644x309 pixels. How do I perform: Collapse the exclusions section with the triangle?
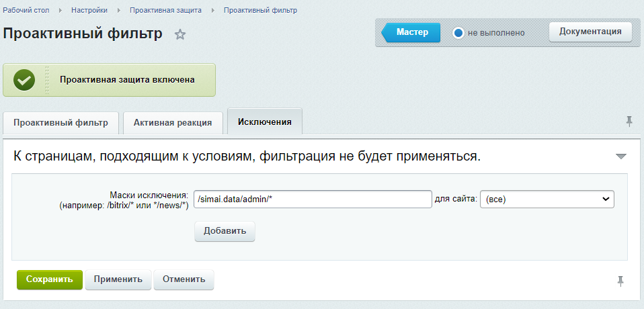[620, 157]
